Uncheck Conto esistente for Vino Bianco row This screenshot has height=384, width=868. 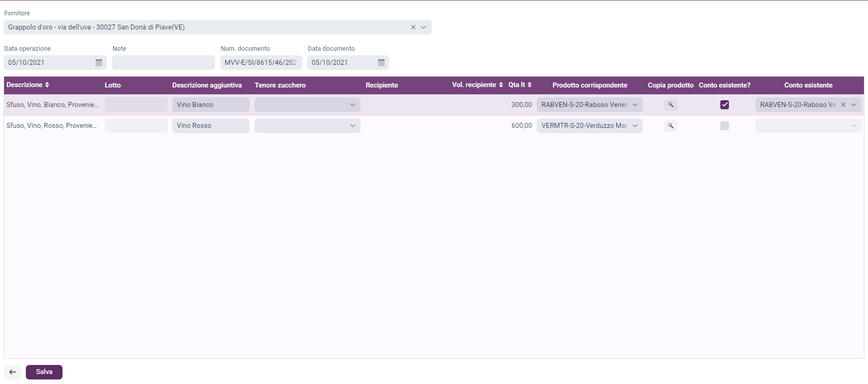pos(725,105)
